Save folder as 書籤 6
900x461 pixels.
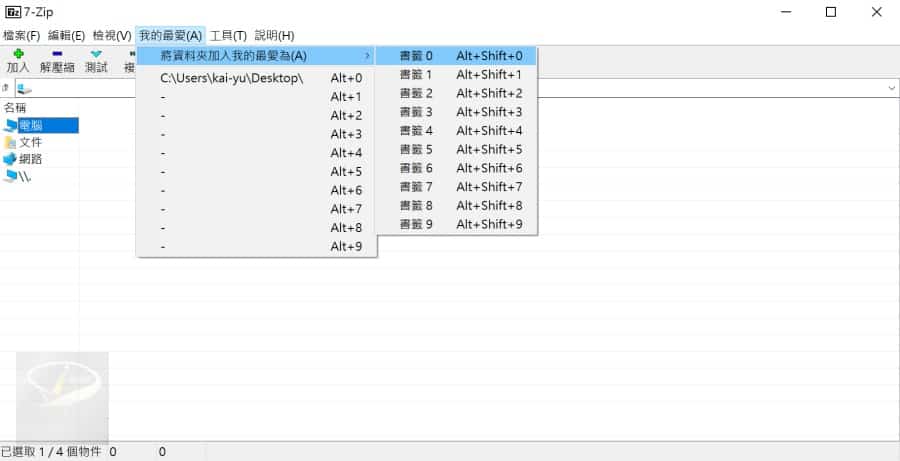(x=456, y=168)
